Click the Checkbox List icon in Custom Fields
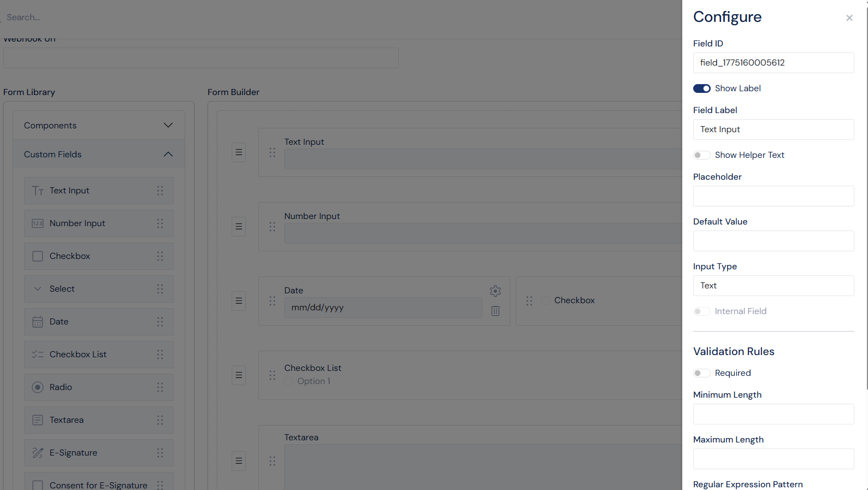This screenshot has width=868, height=490. 37,354
